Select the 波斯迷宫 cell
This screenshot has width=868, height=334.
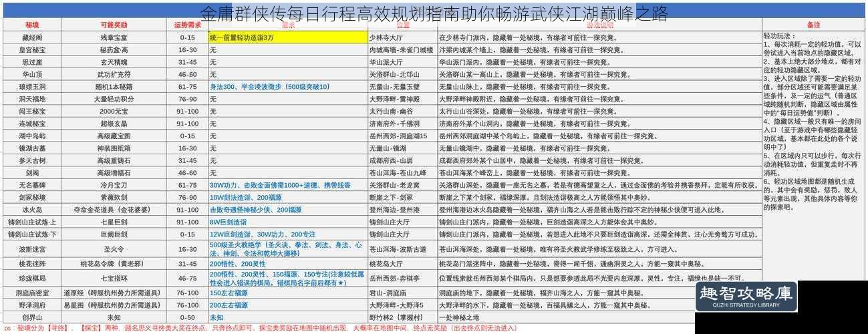[x=32, y=248]
